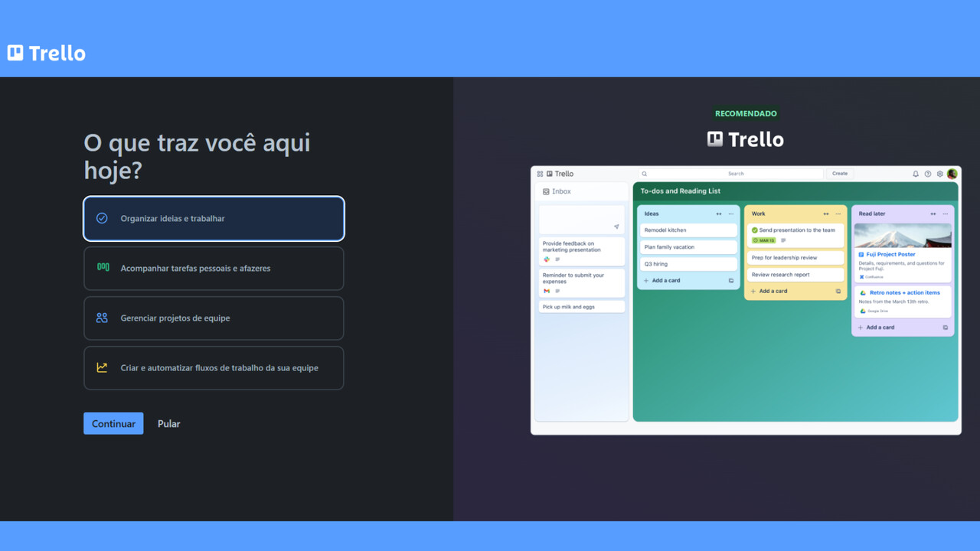Choose Criar e automatizar fluxos de trabalho
Screen dimensions: 980x551
point(214,368)
